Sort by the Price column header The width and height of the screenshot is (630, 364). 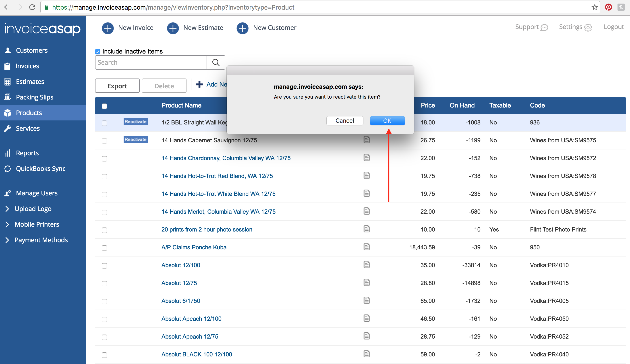(427, 105)
